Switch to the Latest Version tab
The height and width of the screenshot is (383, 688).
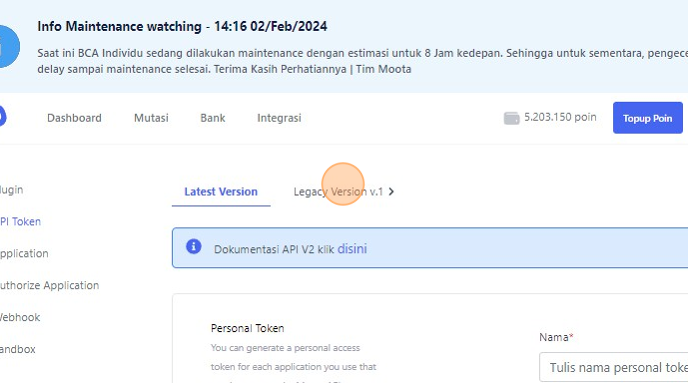(x=221, y=192)
